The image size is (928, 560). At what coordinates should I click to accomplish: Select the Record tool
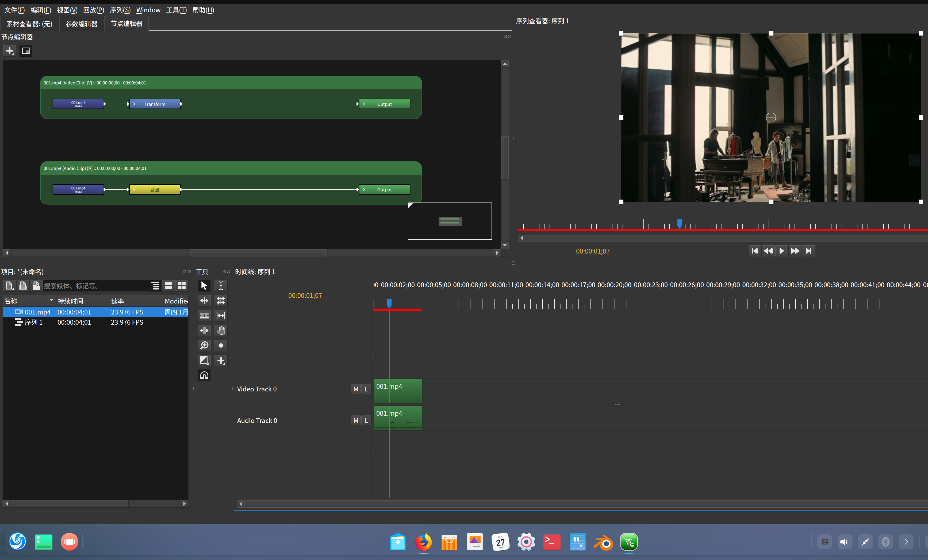221,345
